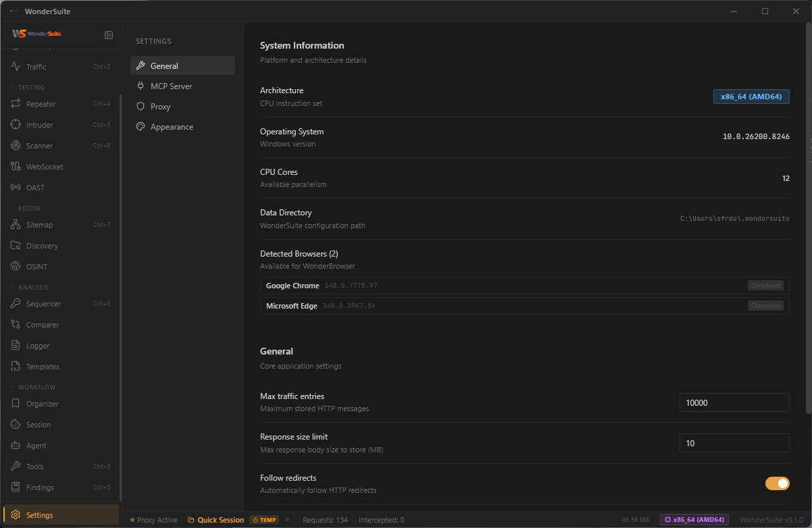Click WonderSuite v0.1.0 version text
This screenshot has height=528, width=812.
click(771, 520)
